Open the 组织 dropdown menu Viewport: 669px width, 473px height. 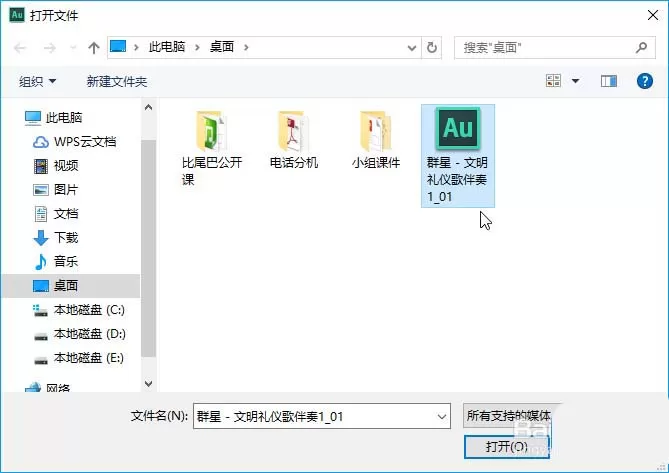point(38,81)
